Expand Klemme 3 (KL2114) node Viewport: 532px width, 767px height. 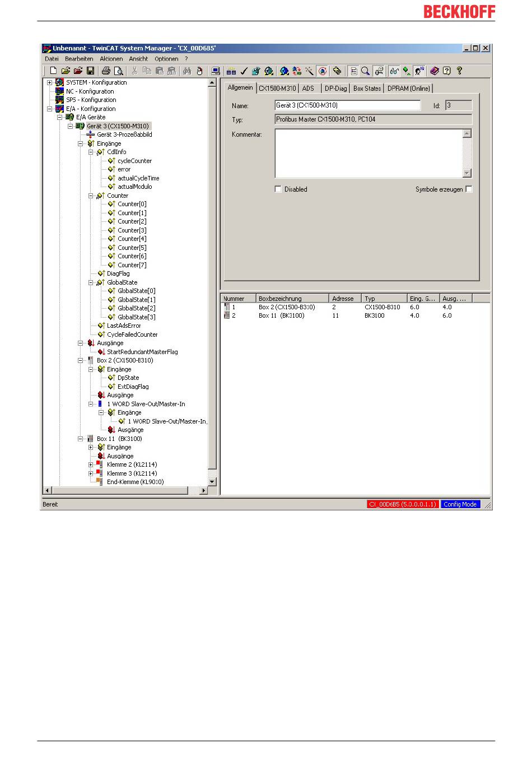click(x=91, y=473)
